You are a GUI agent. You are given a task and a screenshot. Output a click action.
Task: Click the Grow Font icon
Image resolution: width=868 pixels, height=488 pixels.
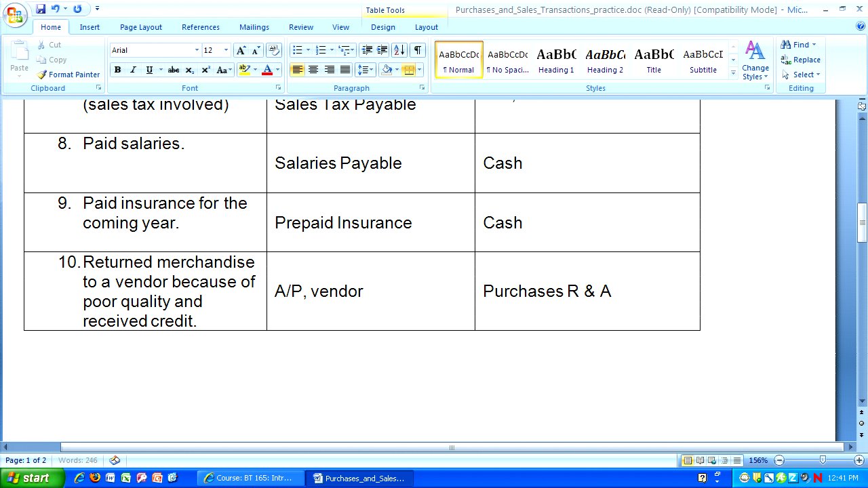pyautogui.click(x=241, y=50)
